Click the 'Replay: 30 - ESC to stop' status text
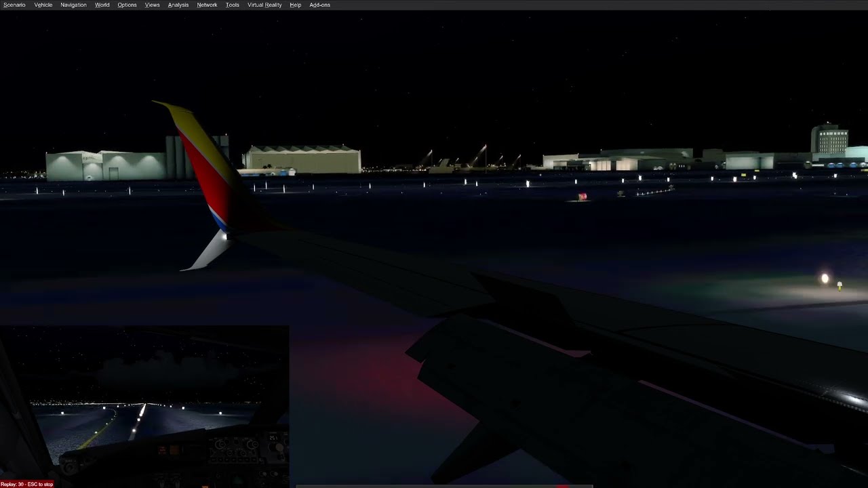Viewport: 868px width, 488px height. pyautogui.click(x=27, y=484)
